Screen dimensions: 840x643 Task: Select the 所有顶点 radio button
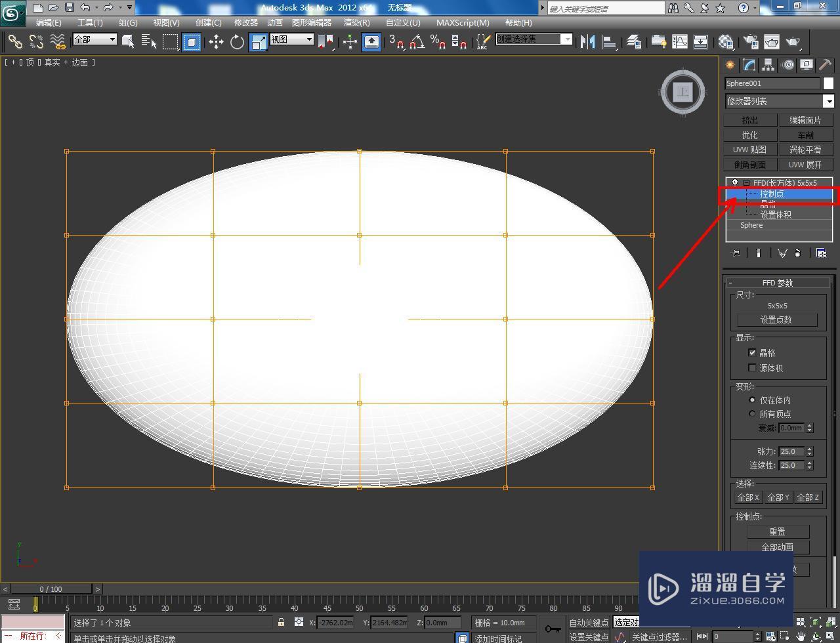click(x=752, y=413)
